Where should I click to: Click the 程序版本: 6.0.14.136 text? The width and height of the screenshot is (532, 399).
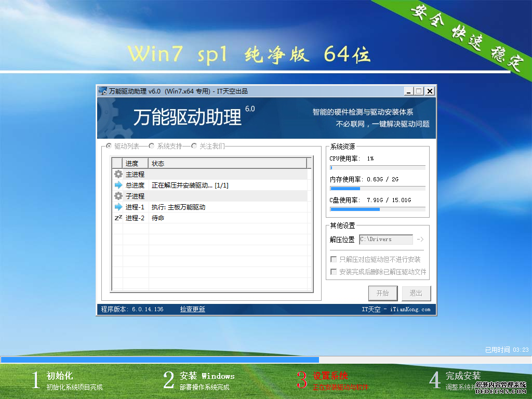(x=132, y=309)
